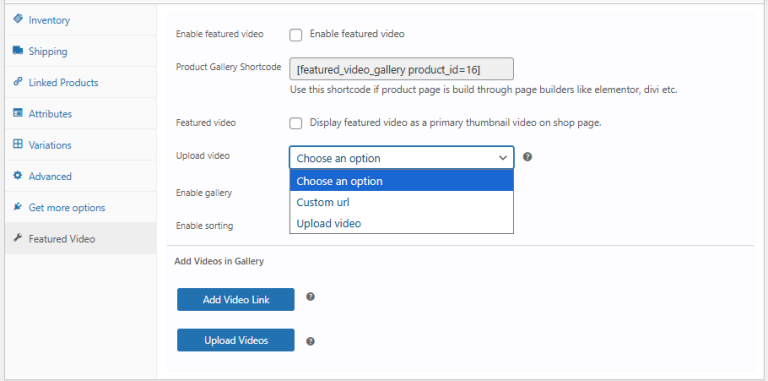Screen dimensions: 768x381
Task: Click the Inventory tab icon
Action: click(18, 19)
